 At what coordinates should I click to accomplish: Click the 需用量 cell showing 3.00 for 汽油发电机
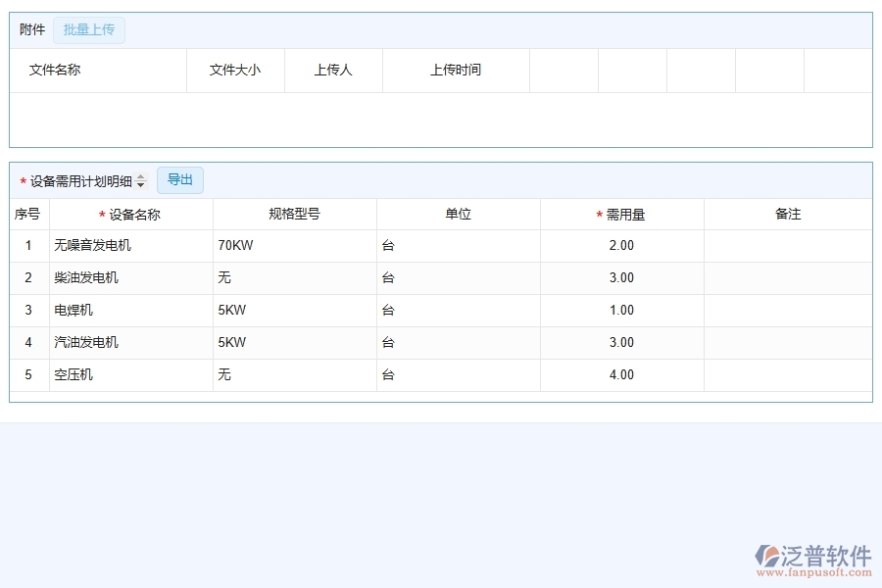pyautogui.click(x=621, y=342)
